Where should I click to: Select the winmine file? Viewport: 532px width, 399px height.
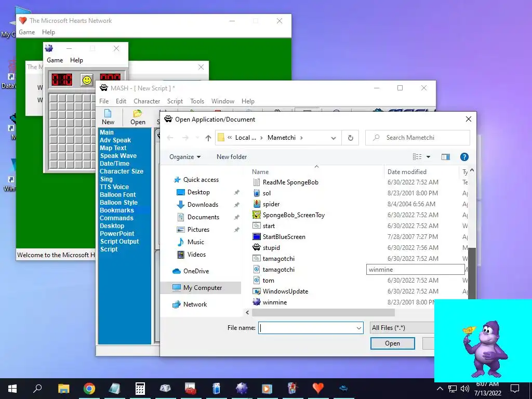click(274, 302)
